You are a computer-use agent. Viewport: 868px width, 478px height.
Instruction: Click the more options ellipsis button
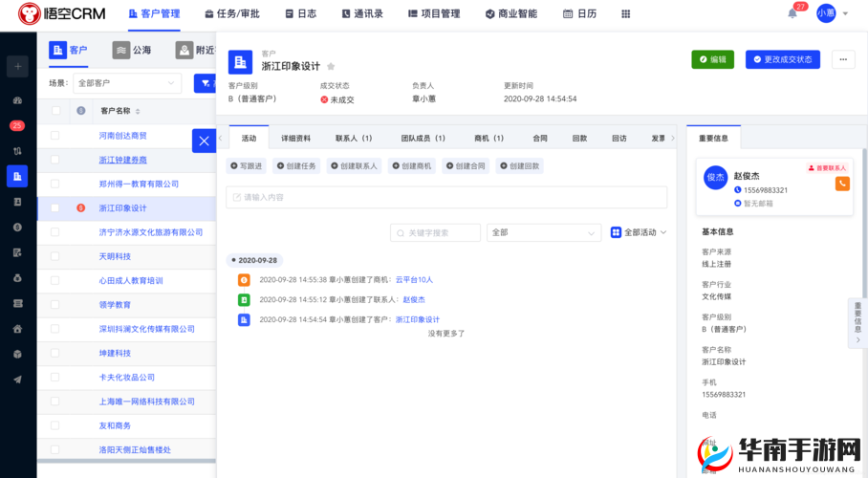[843, 59]
